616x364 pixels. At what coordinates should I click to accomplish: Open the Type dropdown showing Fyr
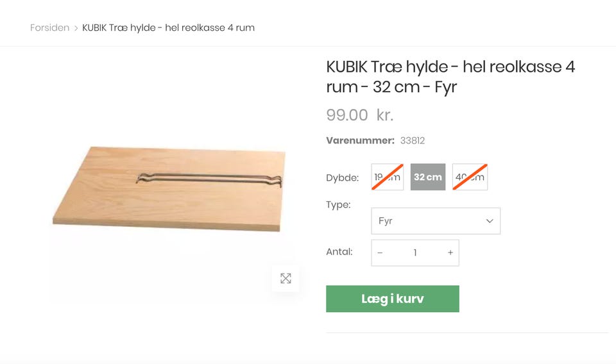[x=436, y=221]
